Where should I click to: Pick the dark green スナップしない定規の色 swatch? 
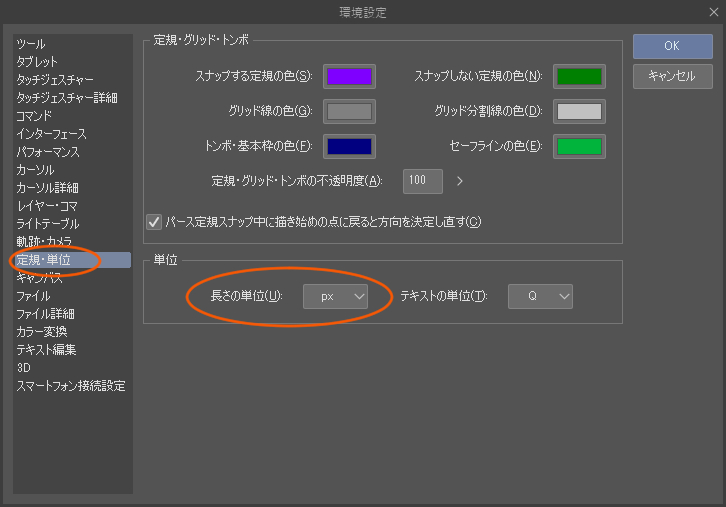(579, 76)
